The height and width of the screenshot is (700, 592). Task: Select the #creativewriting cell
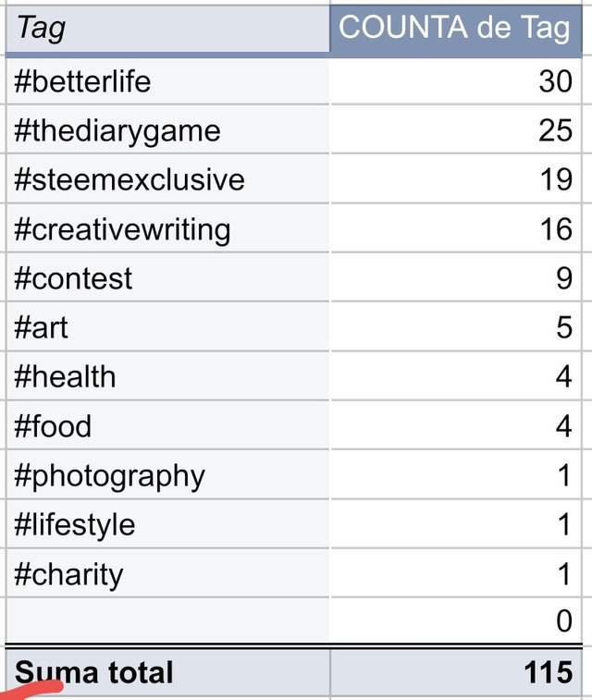point(167,228)
